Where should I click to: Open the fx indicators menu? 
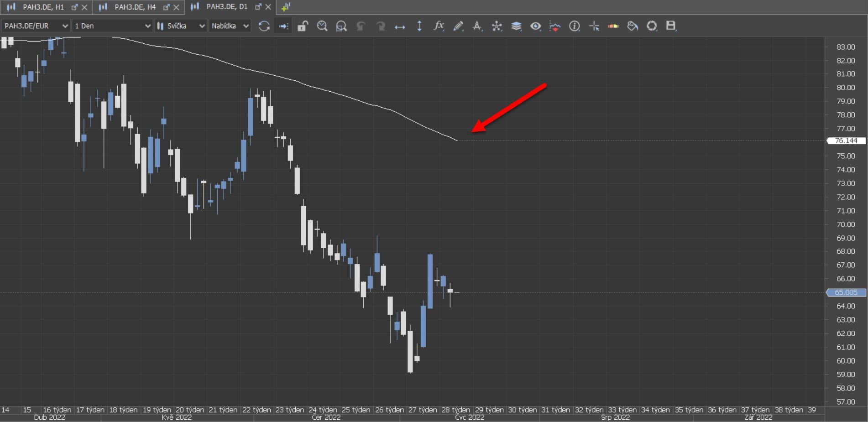[439, 26]
